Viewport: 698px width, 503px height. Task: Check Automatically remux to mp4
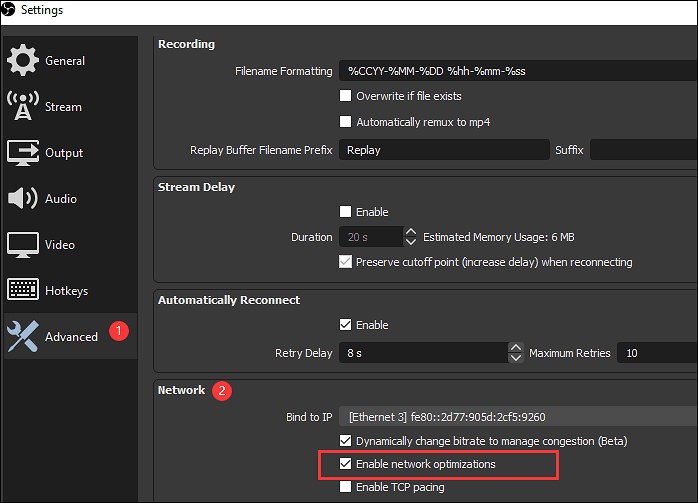point(346,122)
